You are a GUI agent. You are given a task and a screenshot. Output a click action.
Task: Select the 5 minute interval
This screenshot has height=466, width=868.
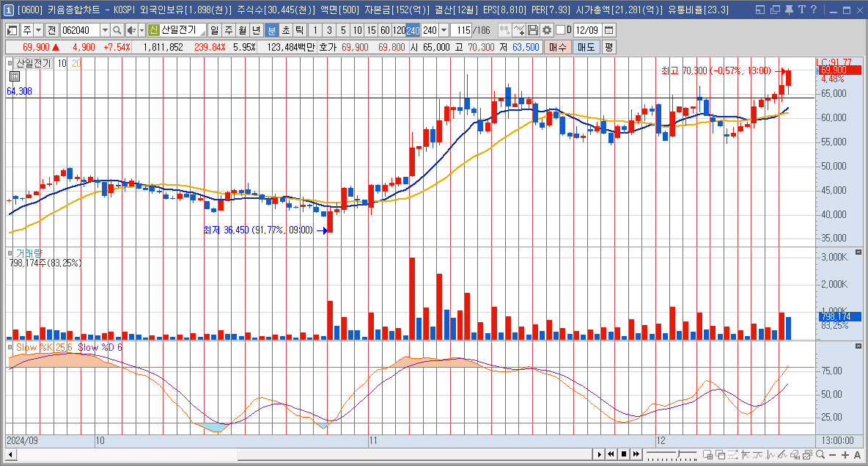coord(343,31)
